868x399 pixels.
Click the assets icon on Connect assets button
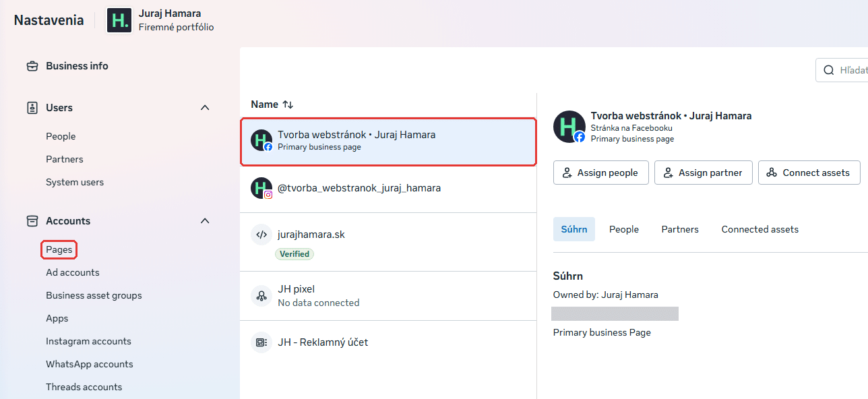pyautogui.click(x=772, y=173)
